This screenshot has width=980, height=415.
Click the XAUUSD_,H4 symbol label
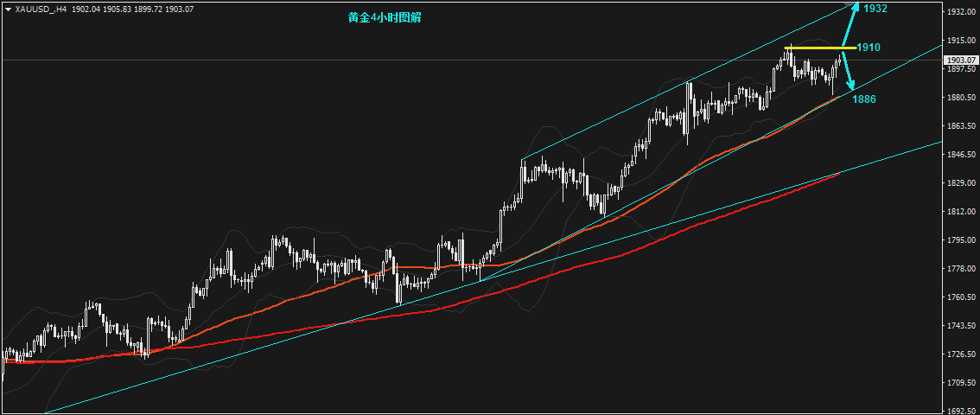[x=40, y=10]
